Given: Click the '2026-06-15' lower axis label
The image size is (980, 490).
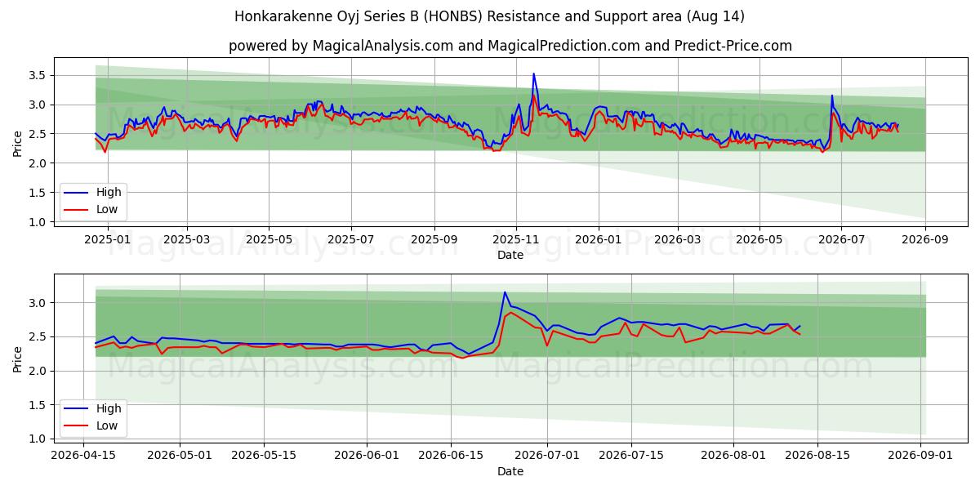Looking at the screenshot, I should (451, 456).
